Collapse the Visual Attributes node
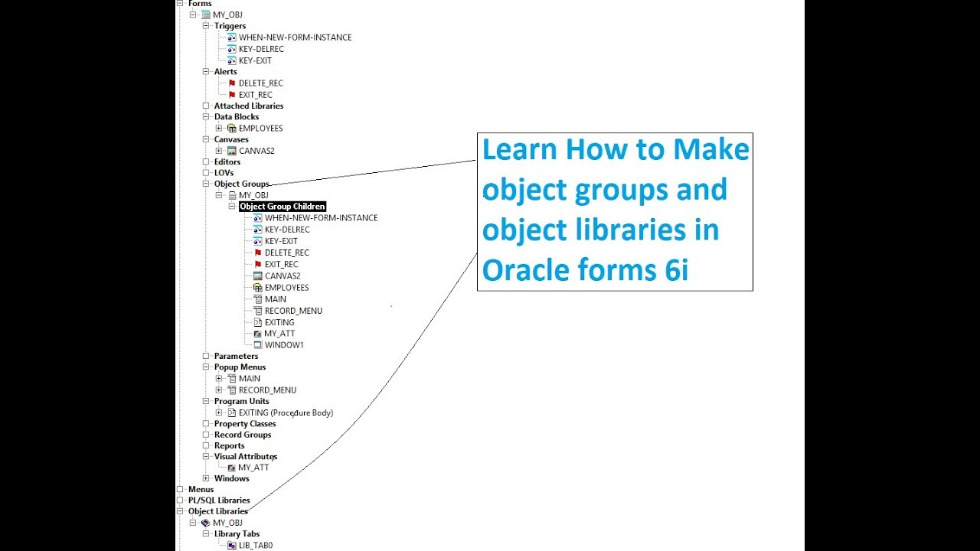Viewport: 980px width, 551px height. click(x=206, y=456)
